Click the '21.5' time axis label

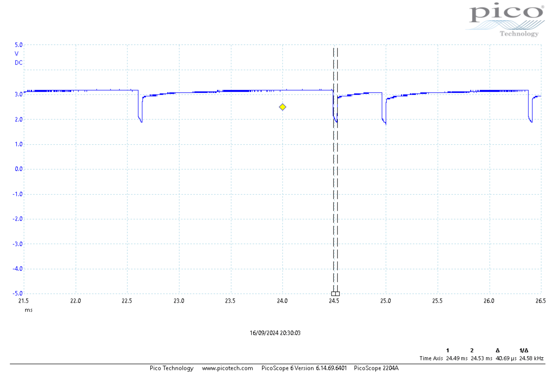23,301
